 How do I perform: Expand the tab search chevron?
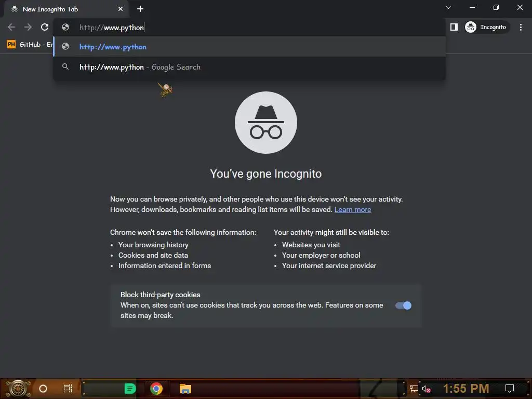click(x=448, y=7)
